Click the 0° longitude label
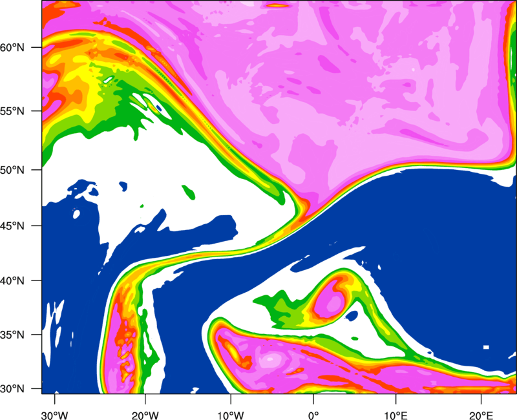This screenshot has width=517, height=420. point(313,415)
